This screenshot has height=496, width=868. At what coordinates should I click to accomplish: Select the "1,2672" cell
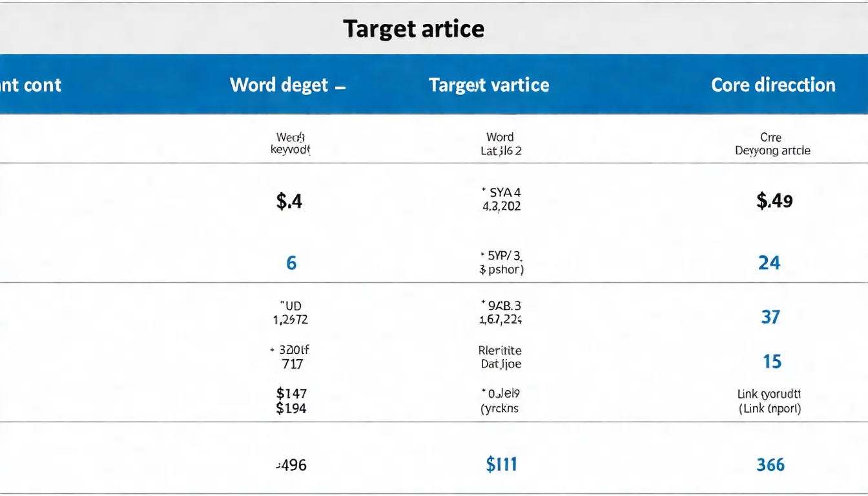[291, 319]
